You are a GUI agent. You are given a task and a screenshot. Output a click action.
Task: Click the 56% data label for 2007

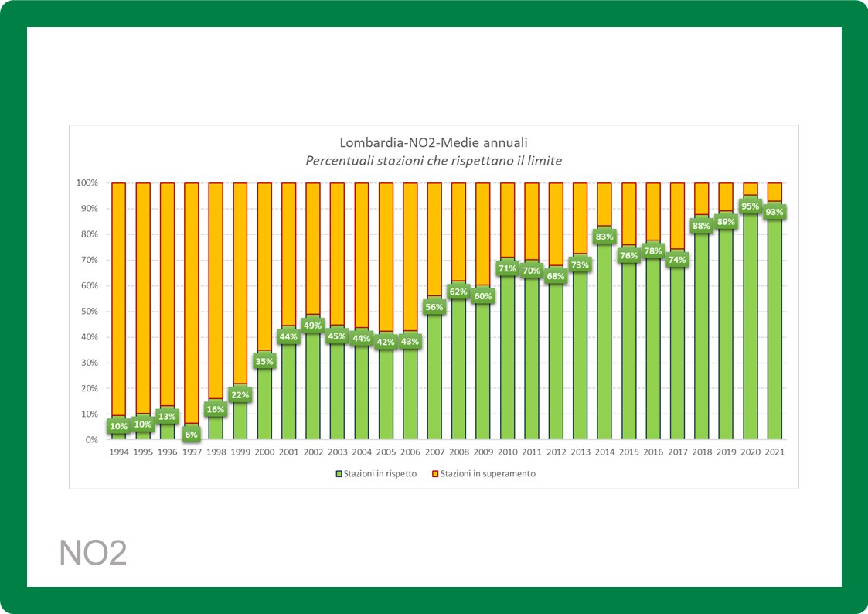point(434,307)
